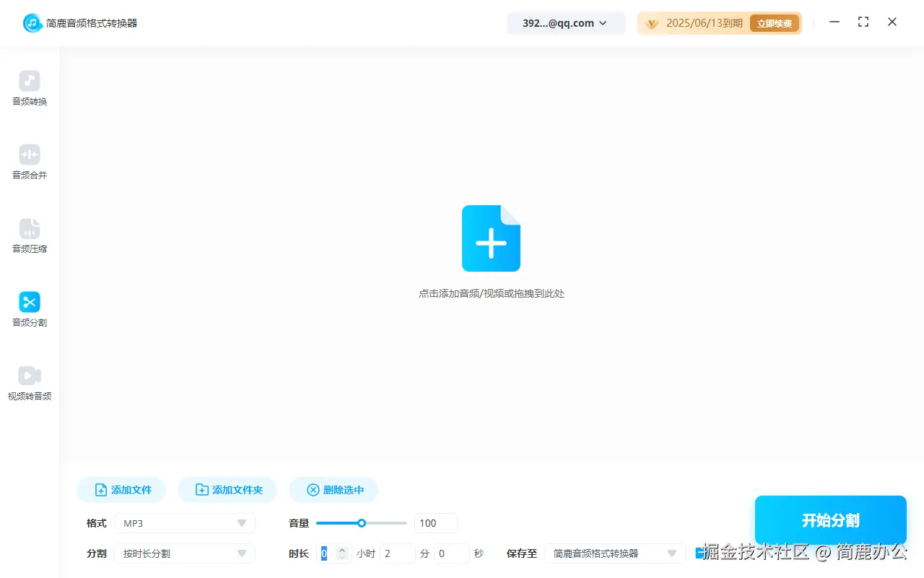Click 添加文件 add file button
This screenshot has width=924, height=578.
click(x=121, y=490)
